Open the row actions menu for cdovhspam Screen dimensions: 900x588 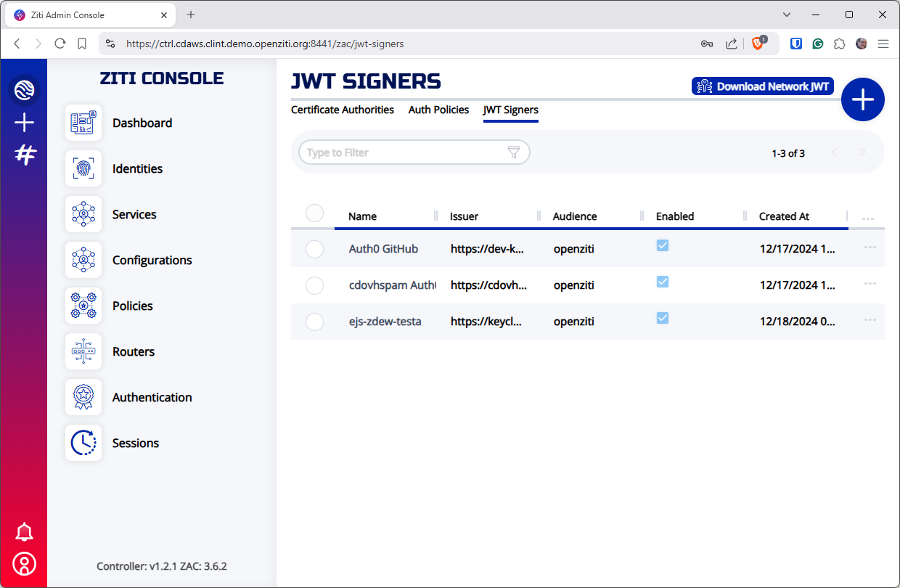(870, 283)
